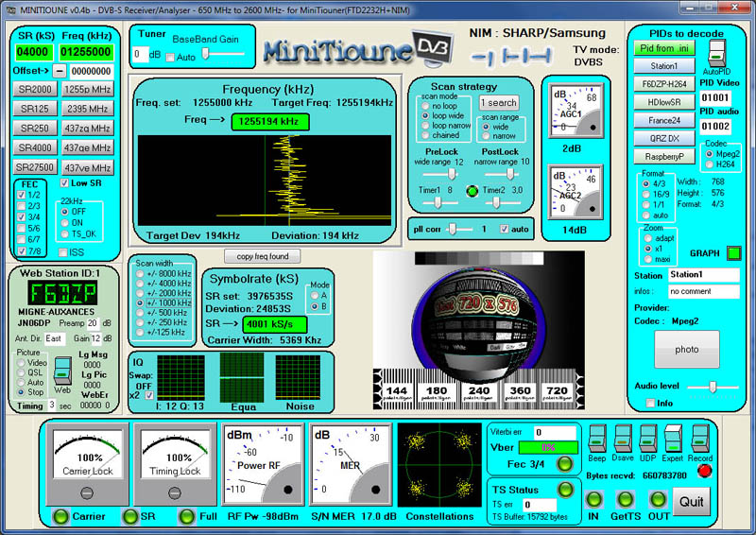Click the OUT green LED indicator
This screenshot has width=756, height=535.
pyautogui.click(x=658, y=499)
